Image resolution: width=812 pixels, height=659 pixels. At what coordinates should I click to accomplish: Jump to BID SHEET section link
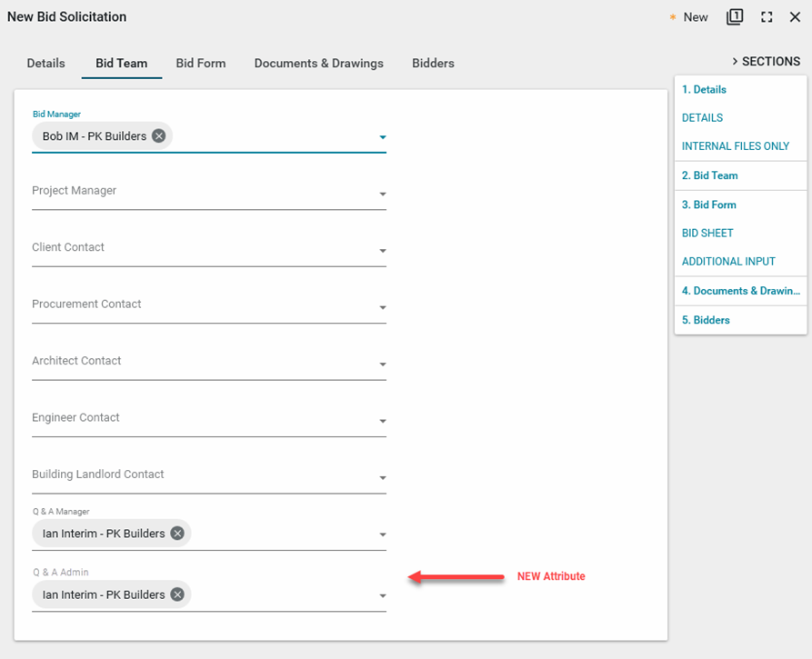707,234
